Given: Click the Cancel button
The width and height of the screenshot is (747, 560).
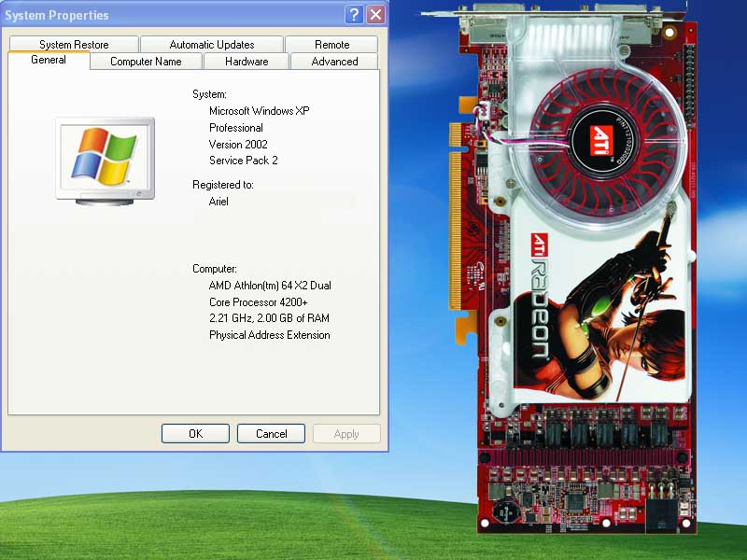Looking at the screenshot, I should (x=271, y=433).
